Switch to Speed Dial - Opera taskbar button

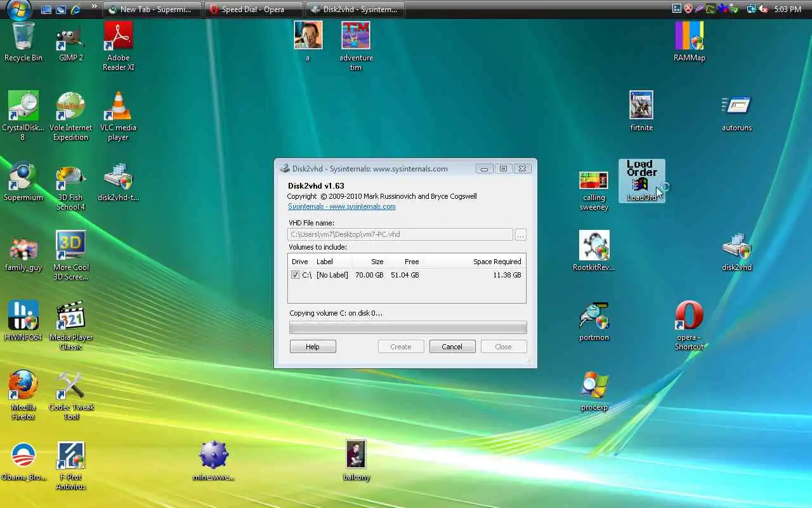click(254, 10)
